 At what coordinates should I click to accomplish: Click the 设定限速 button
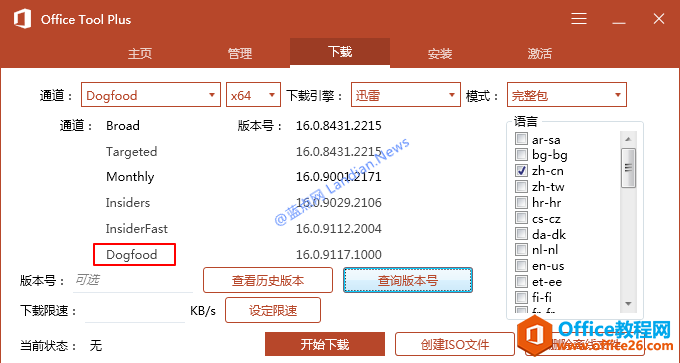[273, 310]
